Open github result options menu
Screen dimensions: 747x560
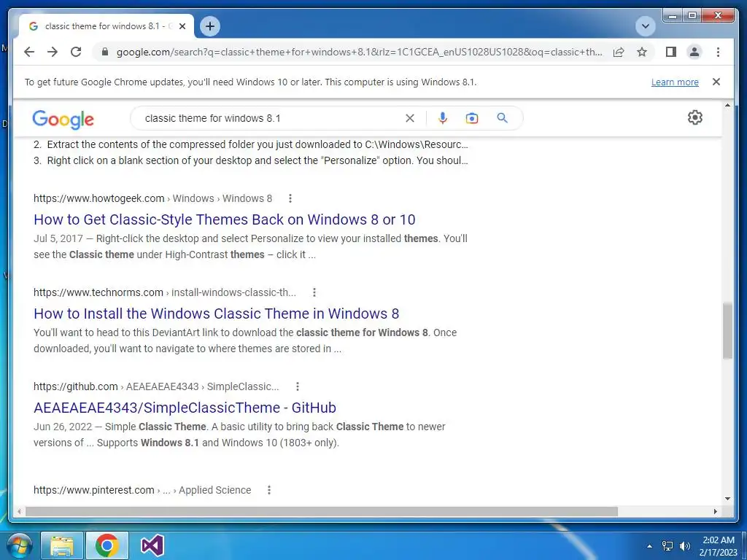click(298, 386)
